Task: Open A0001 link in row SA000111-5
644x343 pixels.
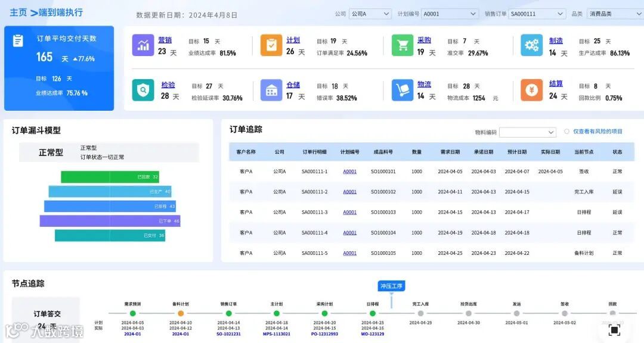Action: (x=349, y=253)
